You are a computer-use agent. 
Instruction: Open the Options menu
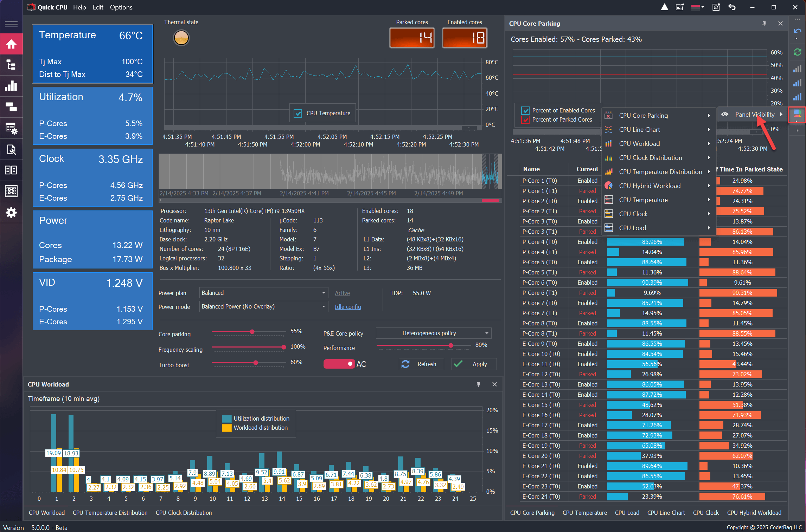click(x=121, y=7)
